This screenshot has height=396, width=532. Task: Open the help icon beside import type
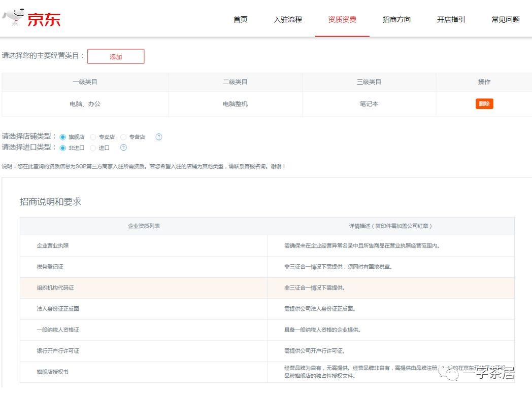coord(123,148)
